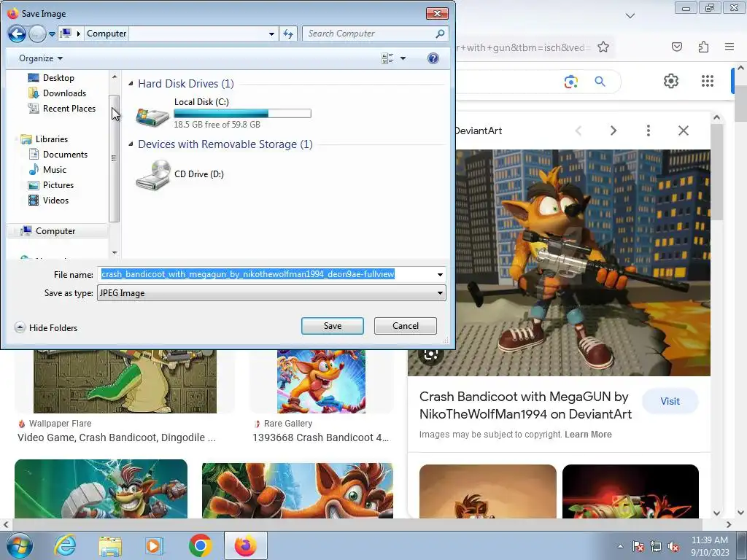Click the taskbar clock showing 11:39 AM
The height and width of the screenshot is (560, 747).
pos(710,545)
